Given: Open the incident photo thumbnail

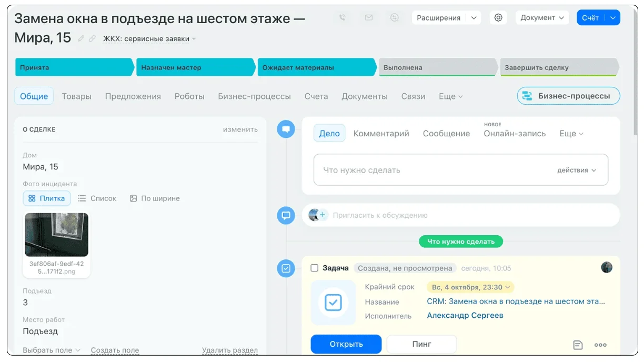Looking at the screenshot, I should tap(57, 235).
